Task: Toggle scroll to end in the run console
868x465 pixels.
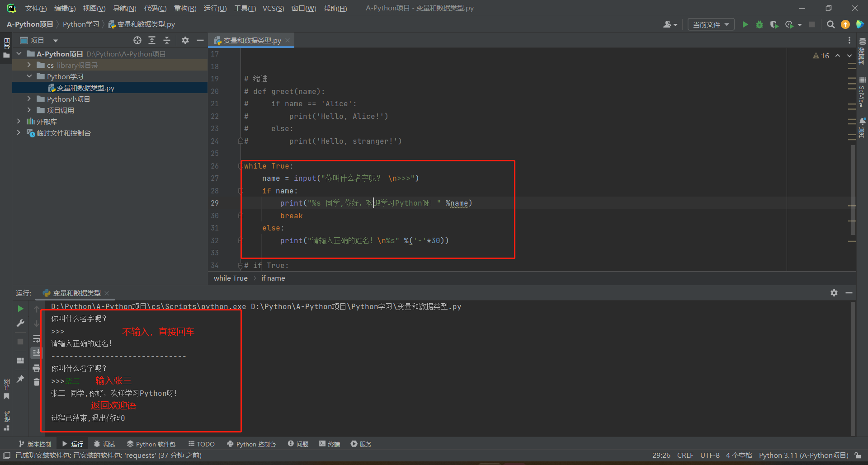Action: [x=37, y=352]
